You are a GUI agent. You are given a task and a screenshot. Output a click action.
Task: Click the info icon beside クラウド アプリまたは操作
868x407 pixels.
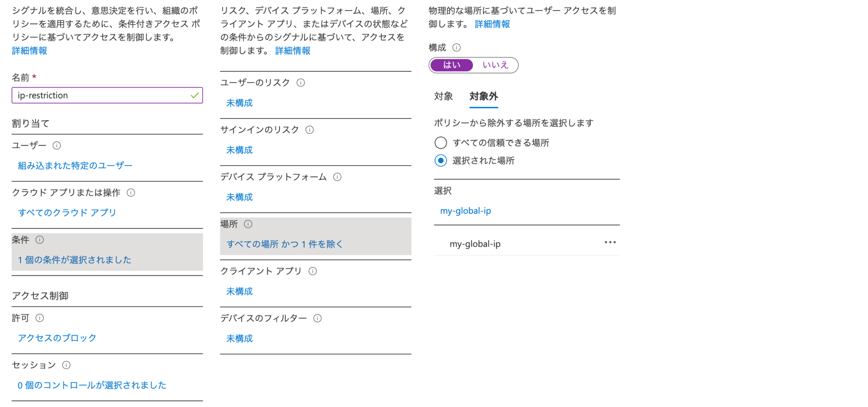(131, 193)
